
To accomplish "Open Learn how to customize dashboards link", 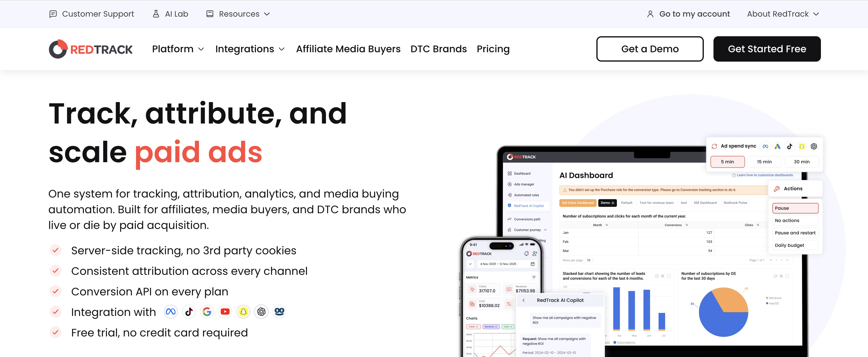I will point(762,175).
